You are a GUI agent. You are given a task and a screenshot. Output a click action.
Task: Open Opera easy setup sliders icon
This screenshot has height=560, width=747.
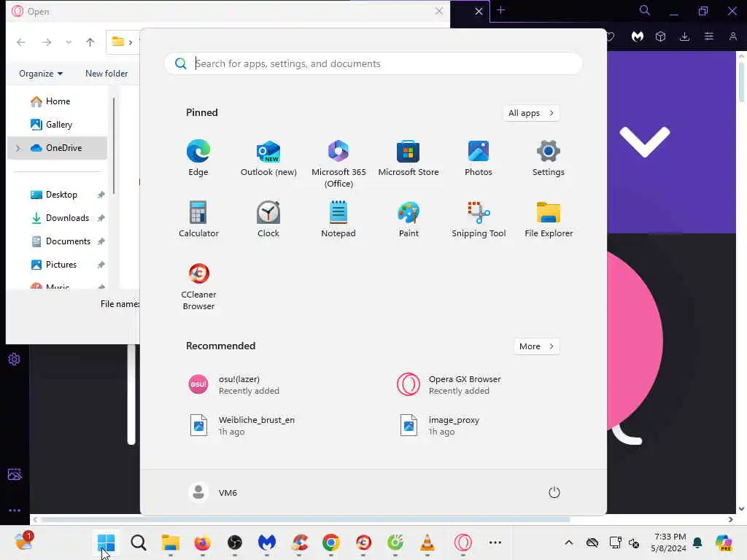(x=709, y=36)
